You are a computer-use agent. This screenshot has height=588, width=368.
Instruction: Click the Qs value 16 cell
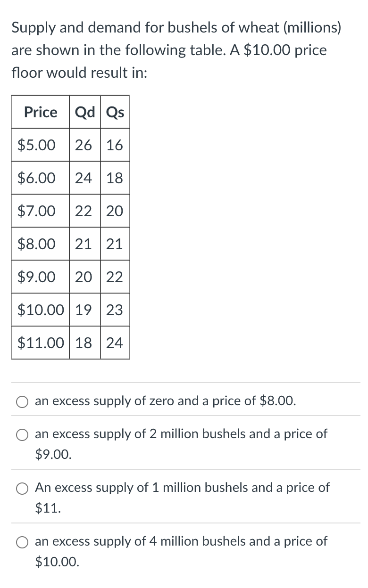click(115, 145)
